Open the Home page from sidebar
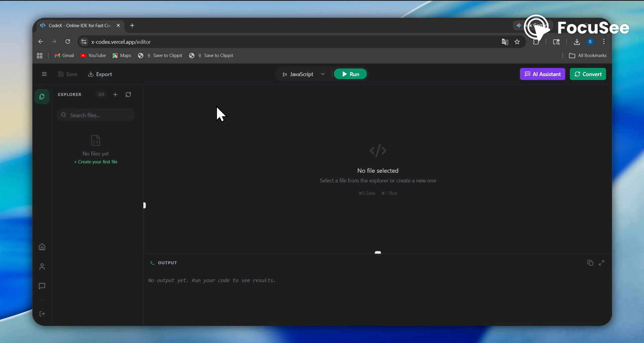This screenshot has height=343, width=644. (42, 247)
